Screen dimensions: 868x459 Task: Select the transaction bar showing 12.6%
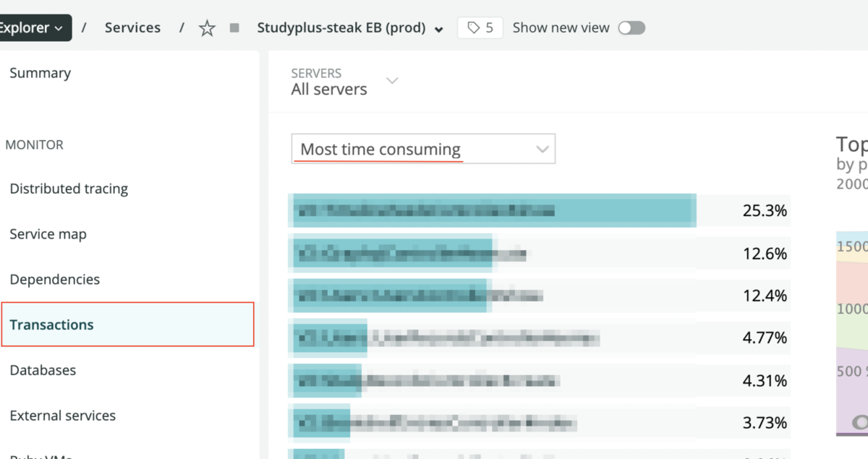(540, 253)
